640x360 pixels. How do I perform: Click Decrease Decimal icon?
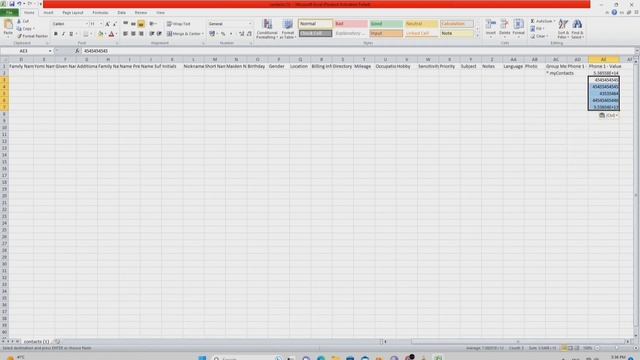249,34
